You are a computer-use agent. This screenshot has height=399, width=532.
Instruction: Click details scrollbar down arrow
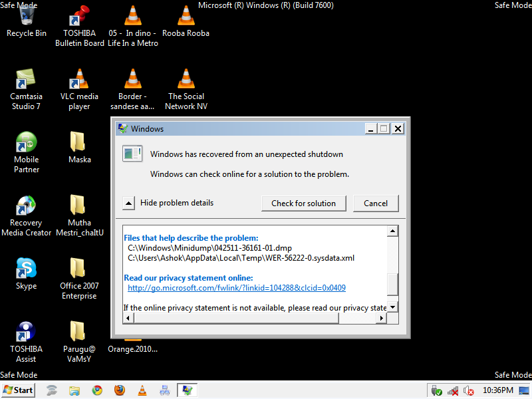[392, 307]
